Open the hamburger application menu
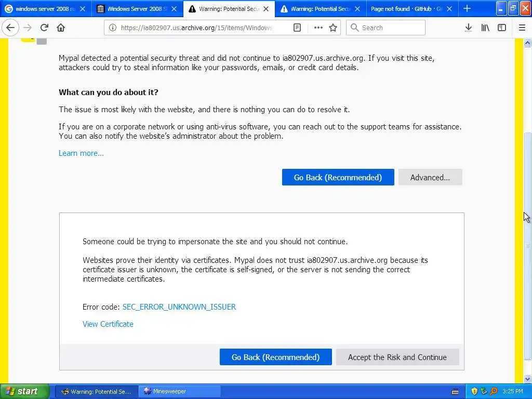The width and height of the screenshot is (532, 399). click(522, 28)
